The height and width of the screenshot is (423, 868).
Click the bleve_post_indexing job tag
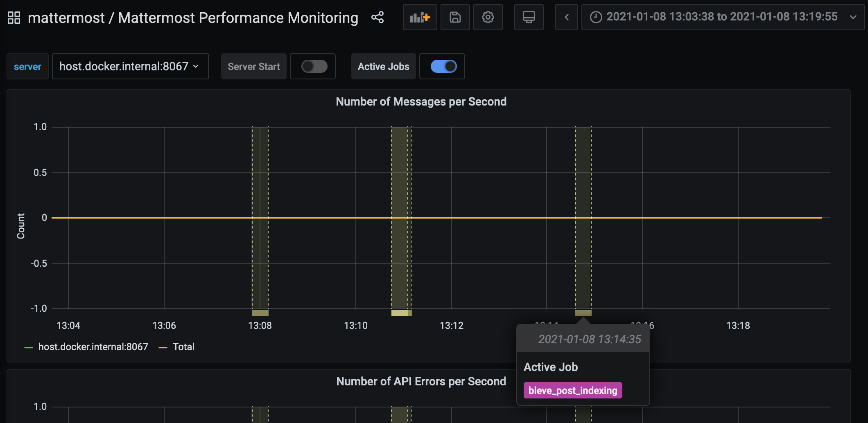[x=573, y=390]
